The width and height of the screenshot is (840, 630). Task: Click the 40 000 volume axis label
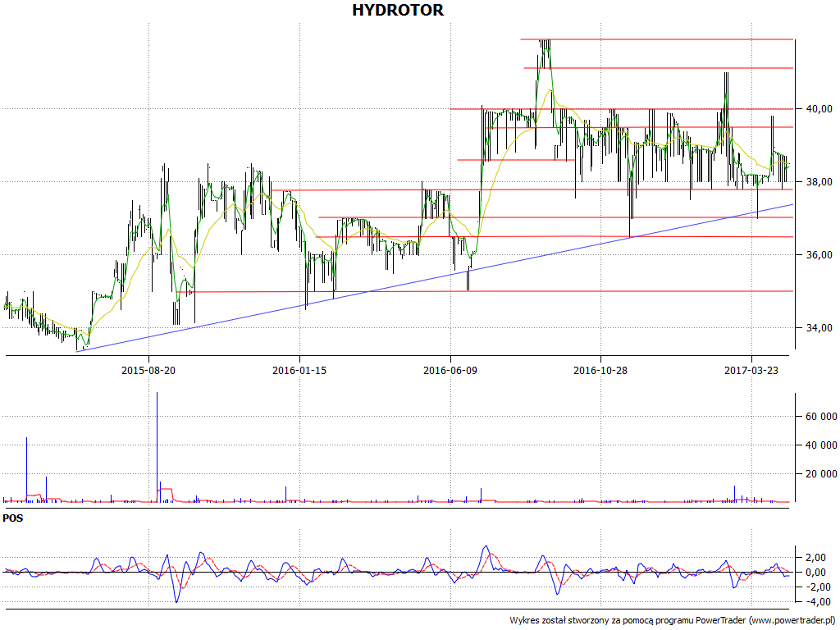pyautogui.click(x=821, y=445)
